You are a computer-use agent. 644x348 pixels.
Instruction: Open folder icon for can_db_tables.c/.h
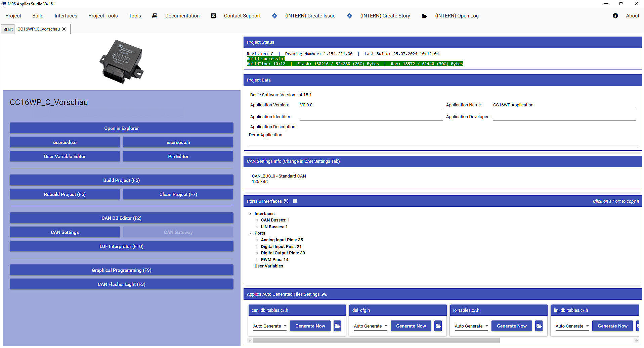coord(337,326)
